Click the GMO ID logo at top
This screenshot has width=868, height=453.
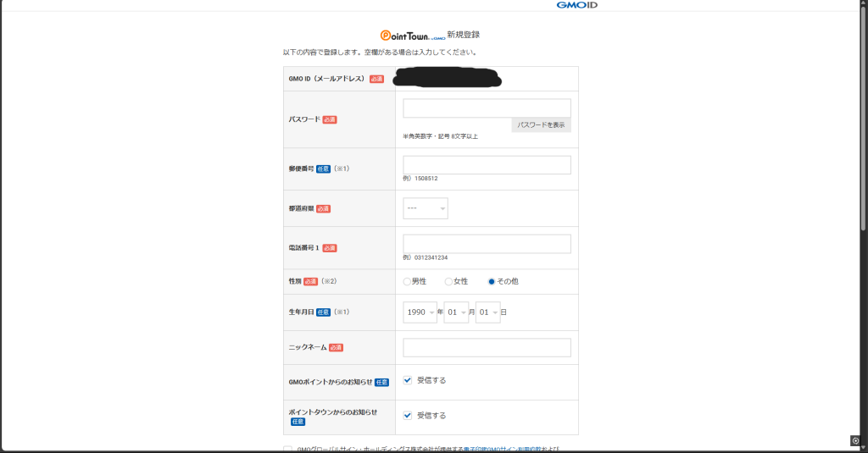click(576, 5)
